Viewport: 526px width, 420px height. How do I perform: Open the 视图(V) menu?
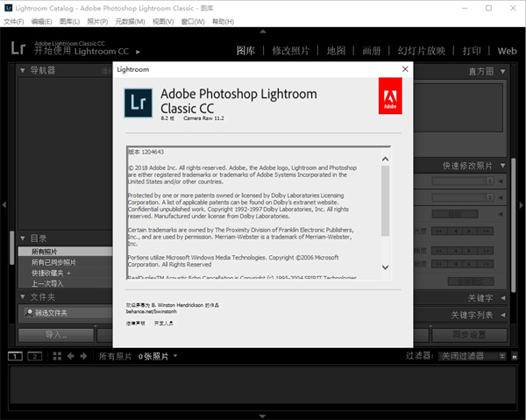click(163, 21)
